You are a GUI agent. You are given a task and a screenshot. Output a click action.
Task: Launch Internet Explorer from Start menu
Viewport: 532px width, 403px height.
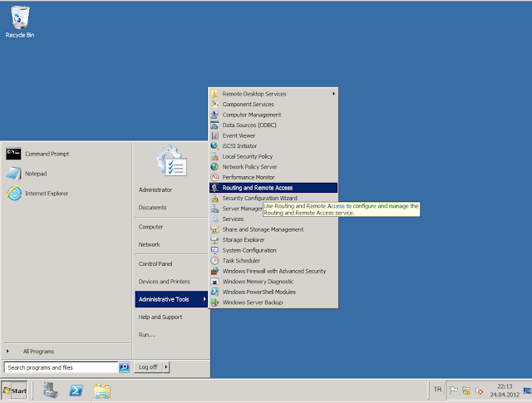(x=47, y=194)
